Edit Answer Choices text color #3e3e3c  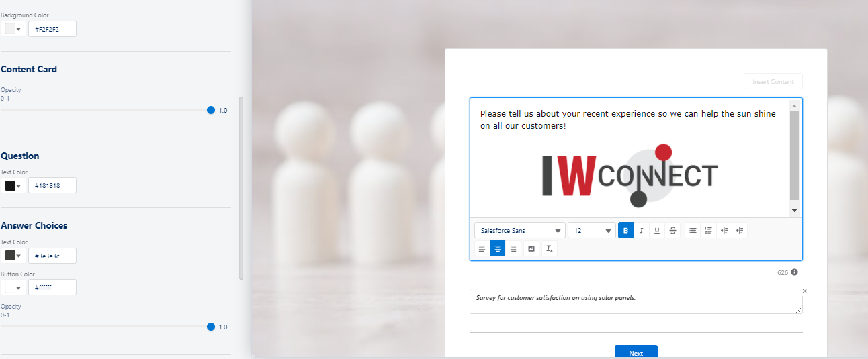point(52,256)
